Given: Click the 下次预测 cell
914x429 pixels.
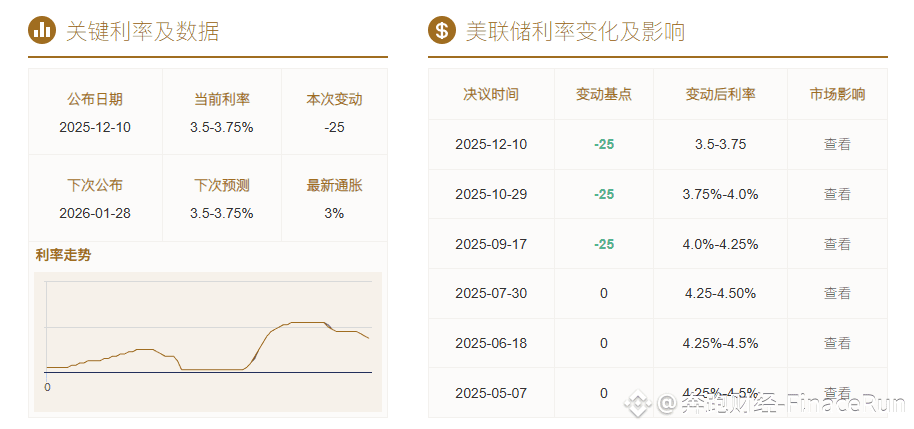Looking at the screenshot, I should [x=222, y=198].
